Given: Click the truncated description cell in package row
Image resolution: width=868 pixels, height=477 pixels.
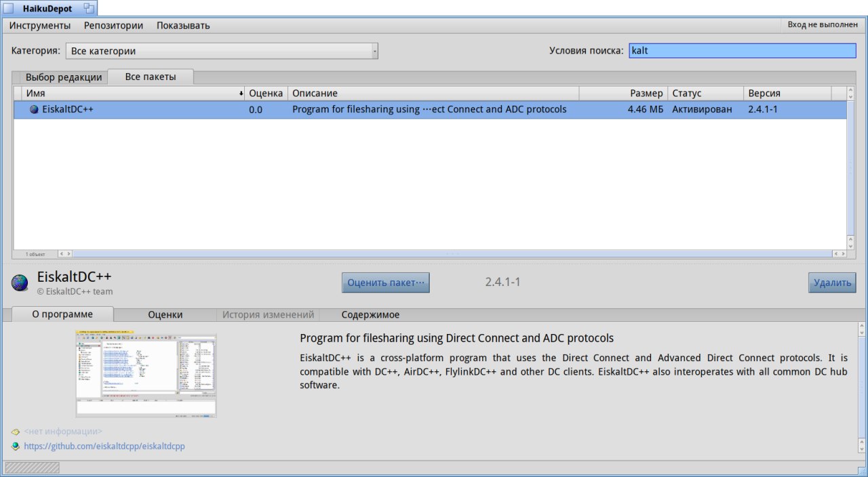Looking at the screenshot, I should (x=429, y=109).
